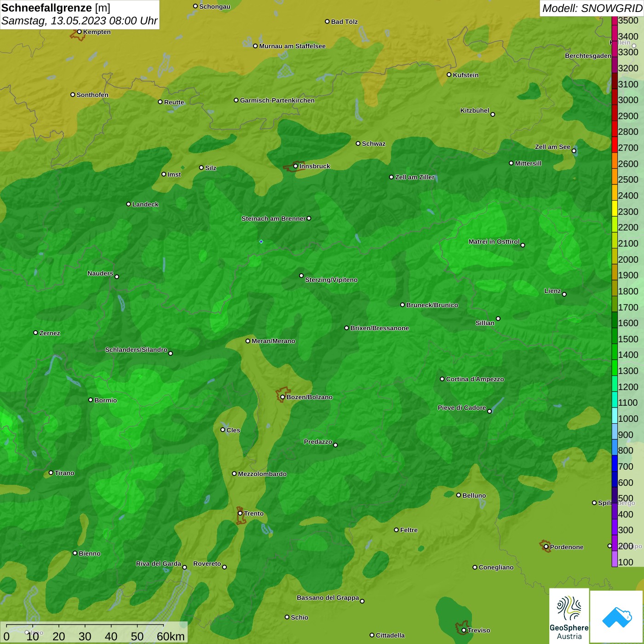The width and height of the screenshot is (644, 644).
Task: Click the 'Zell am Ziller' label
Action: point(415,177)
